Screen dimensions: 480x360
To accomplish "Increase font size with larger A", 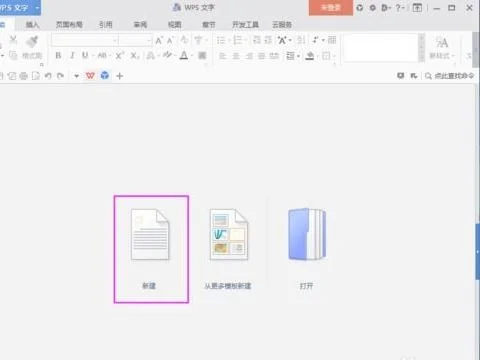I will pyautogui.click(x=159, y=40).
